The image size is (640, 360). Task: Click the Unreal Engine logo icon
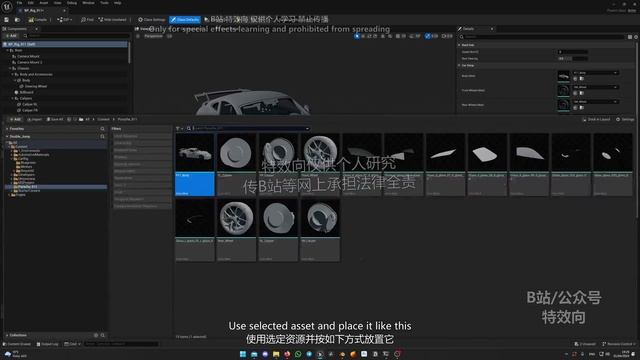(7, 7)
